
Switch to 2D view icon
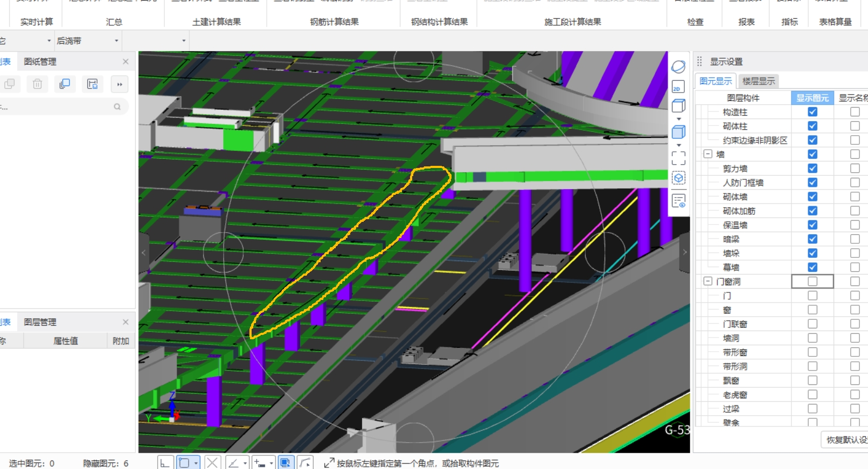pyautogui.click(x=678, y=87)
